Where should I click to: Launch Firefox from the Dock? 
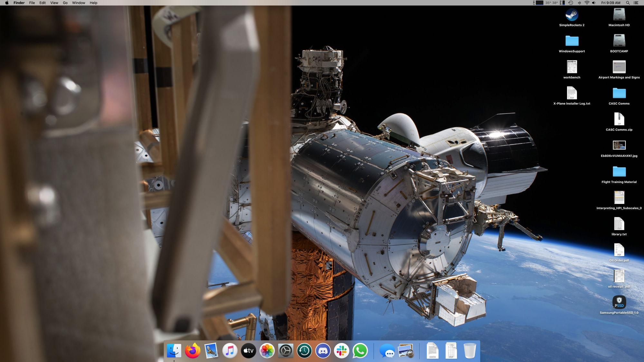pyautogui.click(x=193, y=351)
